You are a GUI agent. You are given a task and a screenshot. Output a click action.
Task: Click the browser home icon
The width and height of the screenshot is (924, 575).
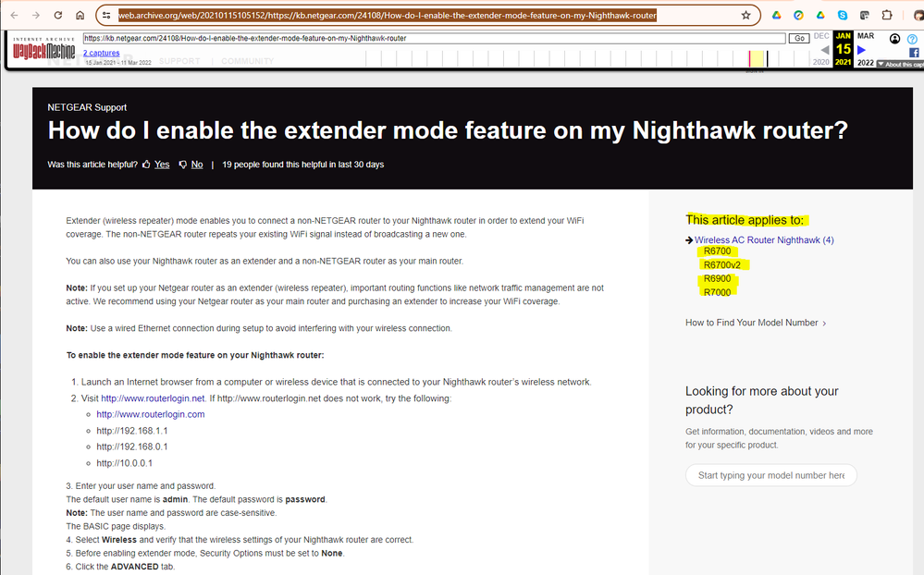pyautogui.click(x=80, y=16)
